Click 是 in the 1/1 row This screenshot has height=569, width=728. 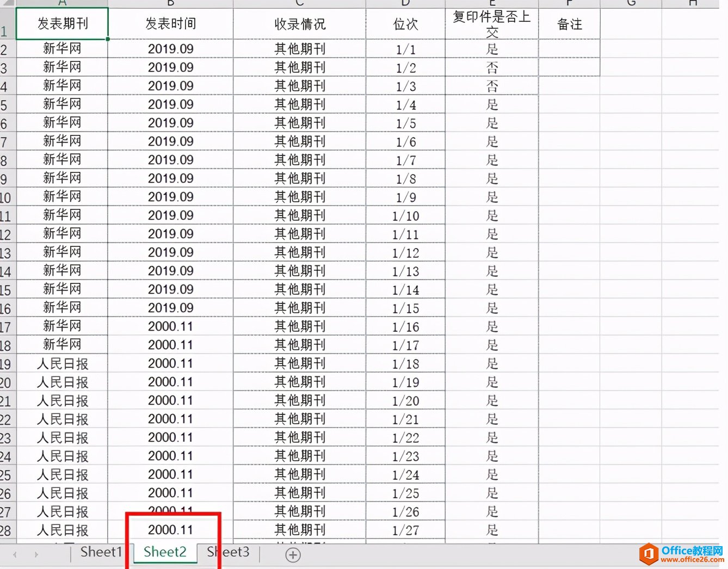(x=492, y=49)
